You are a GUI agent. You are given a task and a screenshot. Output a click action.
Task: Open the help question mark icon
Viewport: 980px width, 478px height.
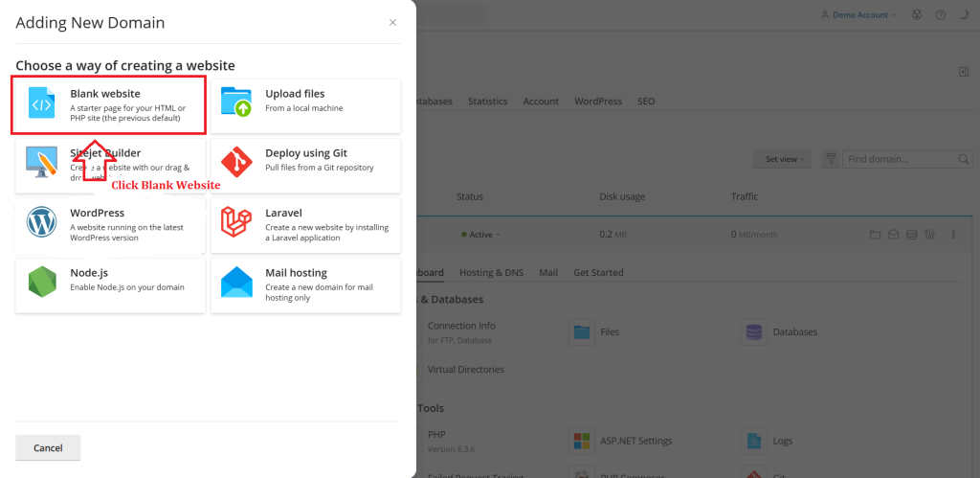(941, 15)
